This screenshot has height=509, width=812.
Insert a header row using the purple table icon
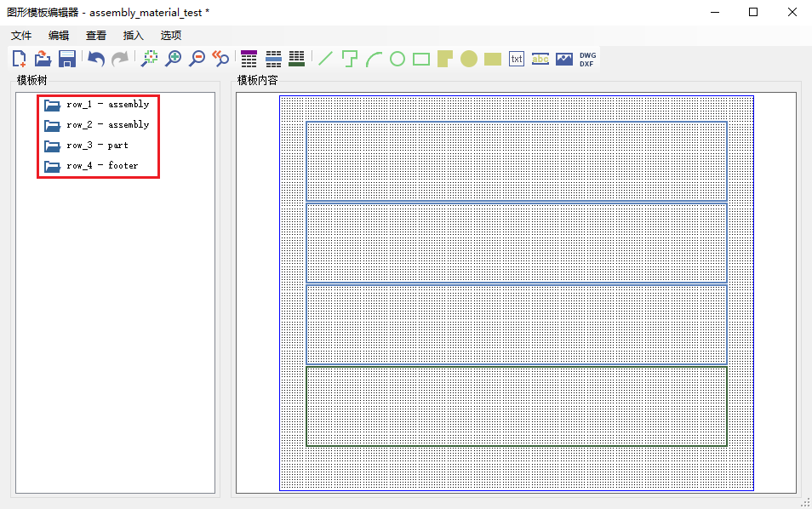[249, 59]
